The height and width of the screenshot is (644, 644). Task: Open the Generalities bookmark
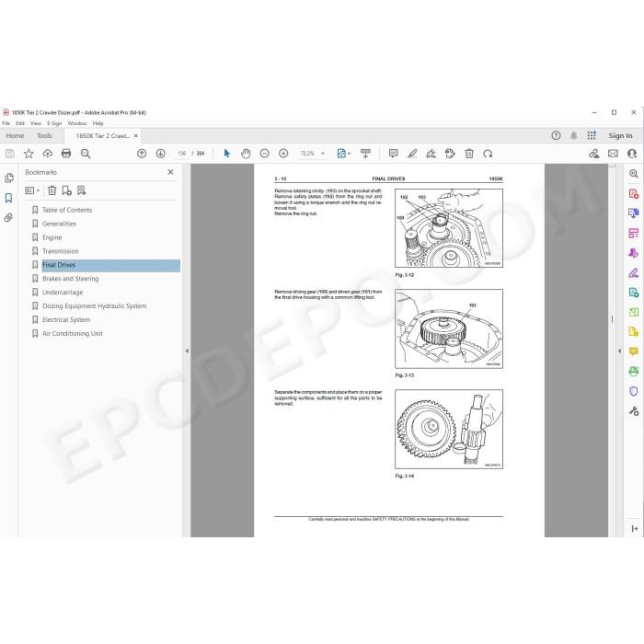click(x=59, y=224)
